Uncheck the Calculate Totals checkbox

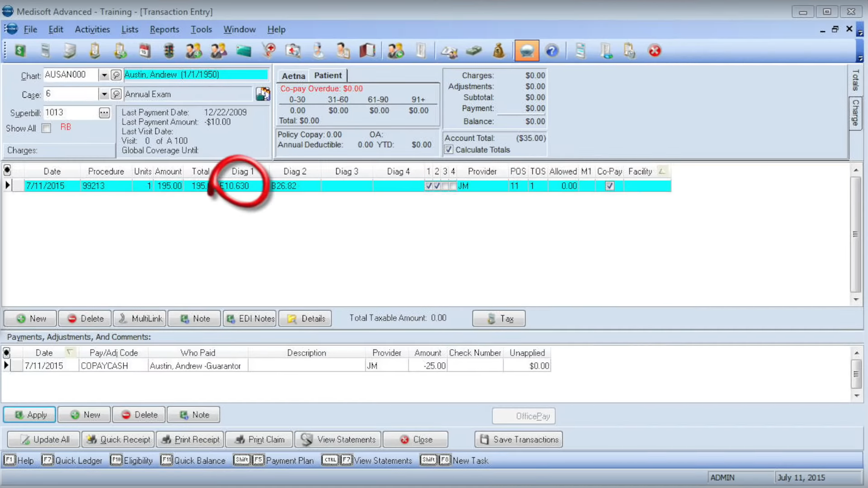point(448,150)
